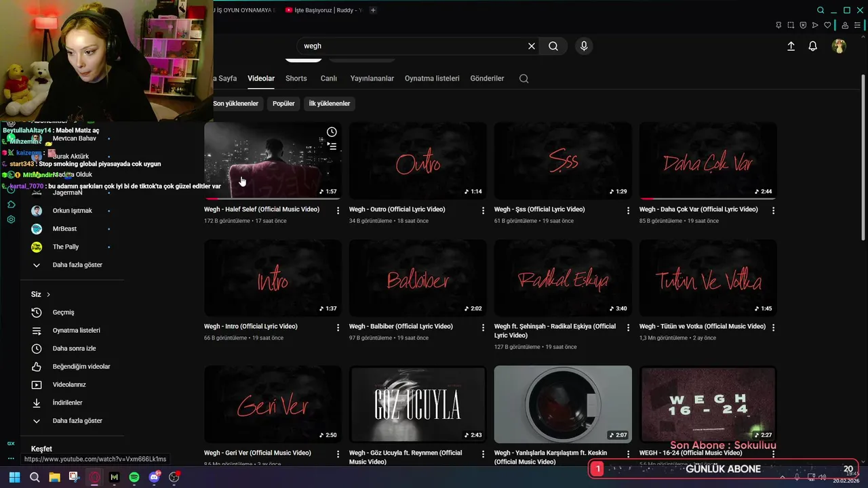
Task: Open the GX Corner icon in the browser sidebar
Action: tap(11, 443)
